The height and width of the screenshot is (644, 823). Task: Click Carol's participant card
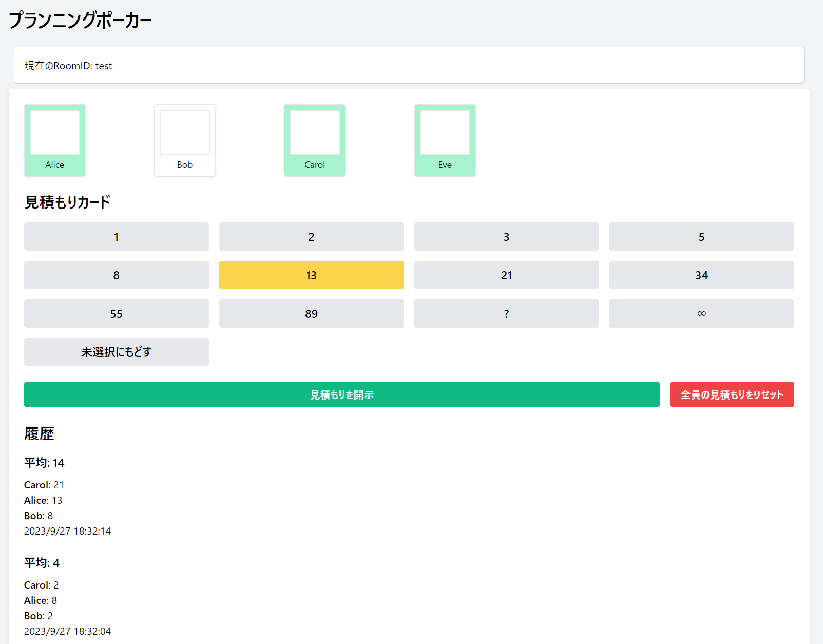click(x=314, y=140)
